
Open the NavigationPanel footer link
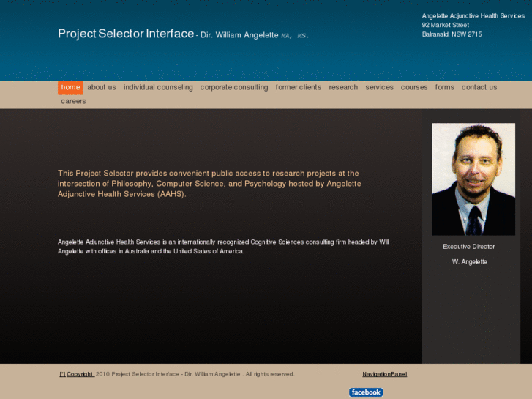coord(384,374)
